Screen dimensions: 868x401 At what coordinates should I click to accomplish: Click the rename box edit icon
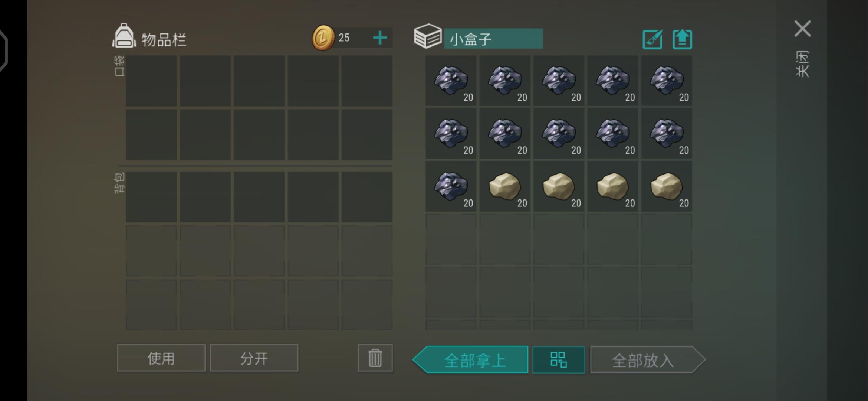click(652, 39)
